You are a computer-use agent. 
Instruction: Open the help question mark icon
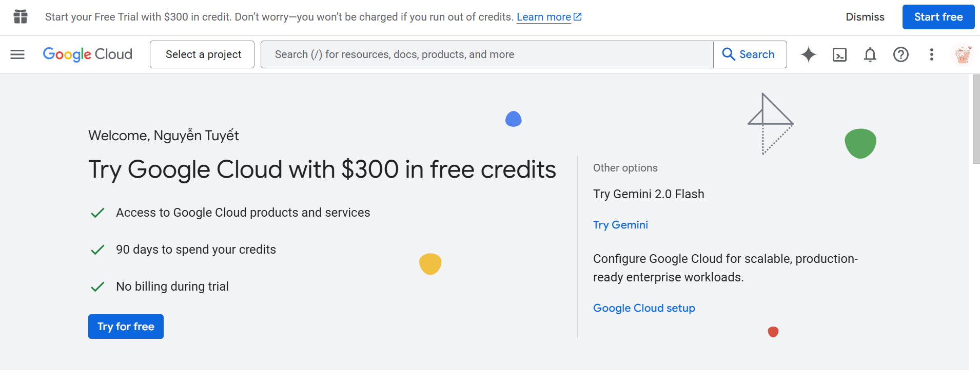[901, 54]
